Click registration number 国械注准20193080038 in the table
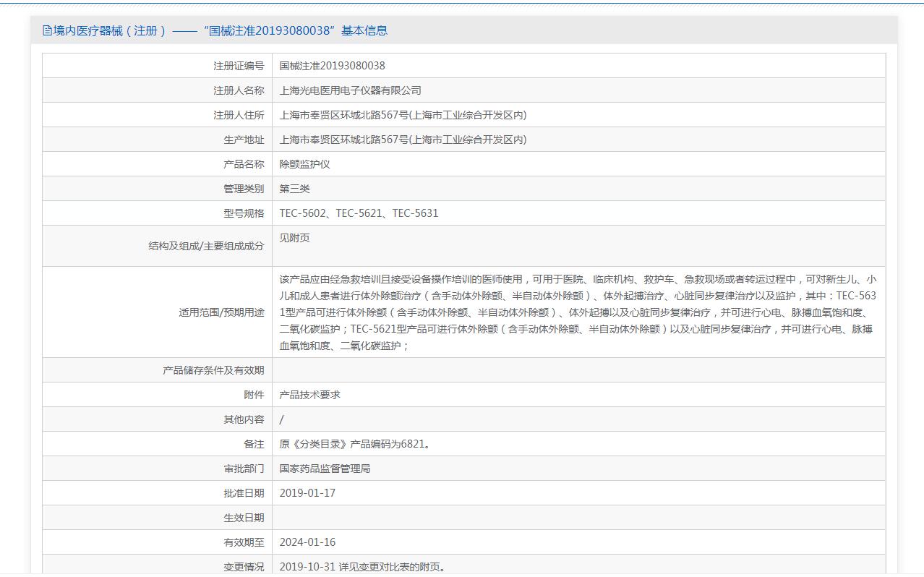Viewport: 924px width, 577px height. tap(332, 66)
